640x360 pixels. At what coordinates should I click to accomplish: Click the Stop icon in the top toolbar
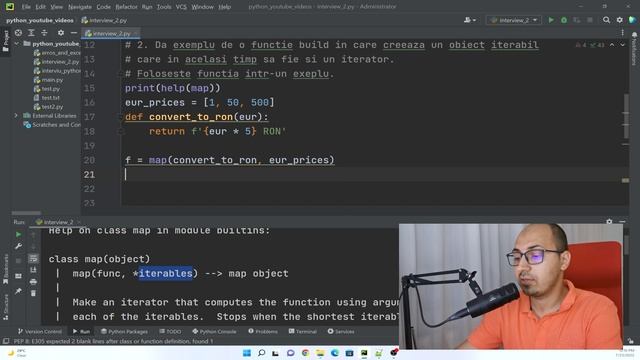pyautogui.click(x=589, y=20)
